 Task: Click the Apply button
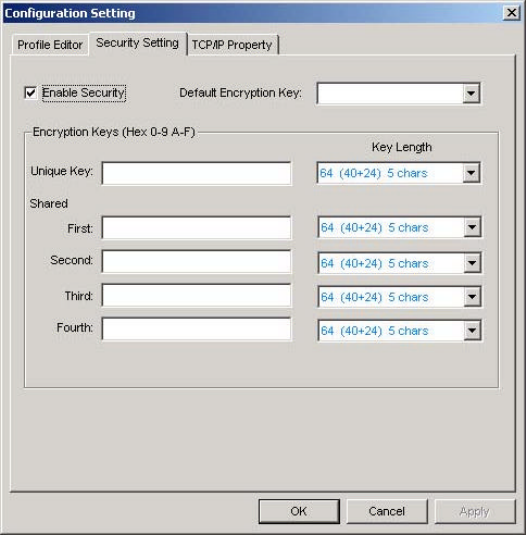(x=475, y=511)
